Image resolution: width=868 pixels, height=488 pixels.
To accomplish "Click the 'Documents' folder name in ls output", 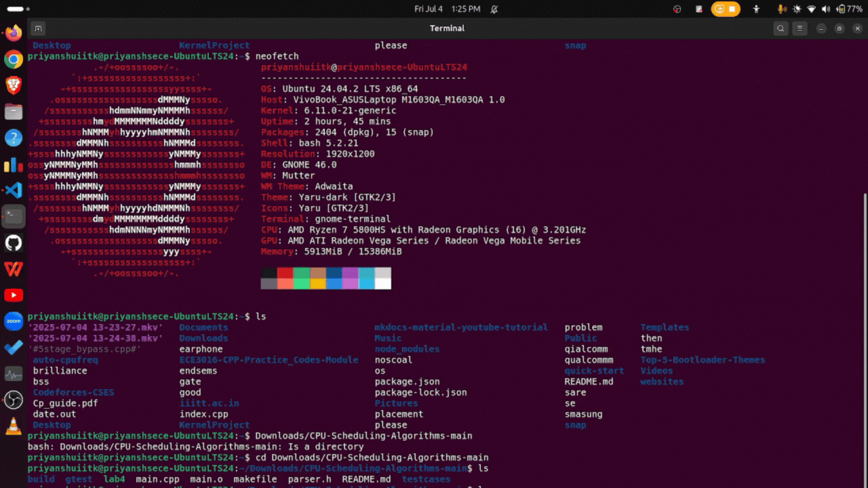I will pos(203,327).
